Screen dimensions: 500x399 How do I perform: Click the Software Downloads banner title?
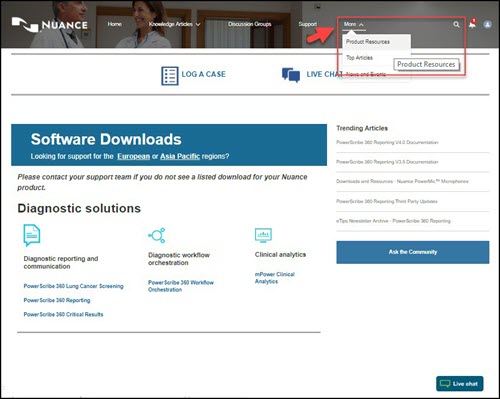coord(106,139)
